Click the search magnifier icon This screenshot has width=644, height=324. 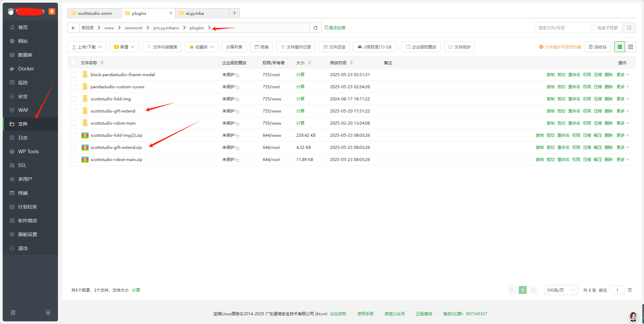(629, 28)
